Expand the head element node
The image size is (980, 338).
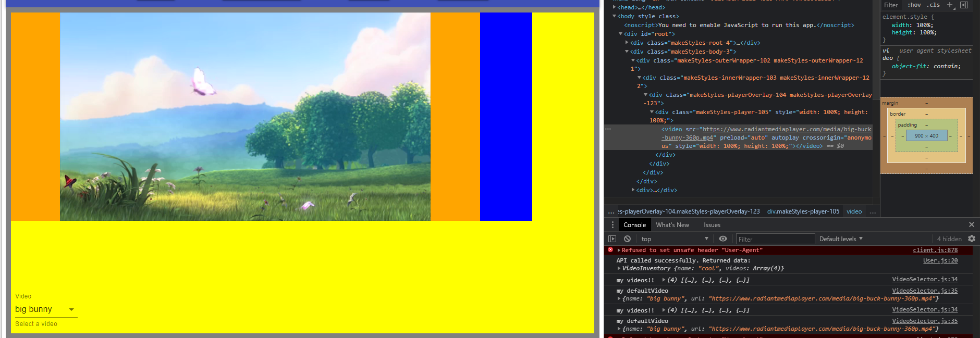(614, 7)
